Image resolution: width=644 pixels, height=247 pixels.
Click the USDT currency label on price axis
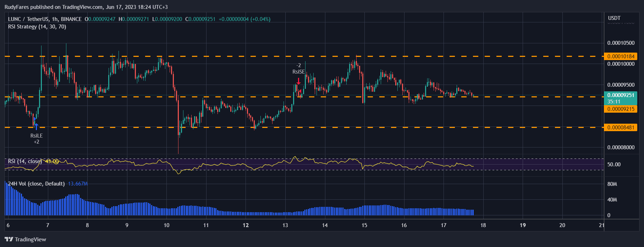tap(614, 18)
